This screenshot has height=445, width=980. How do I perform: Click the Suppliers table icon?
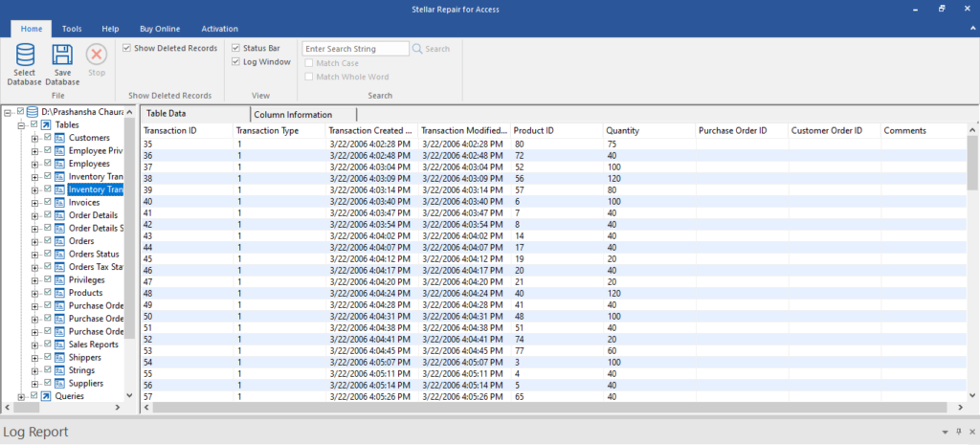(59, 383)
